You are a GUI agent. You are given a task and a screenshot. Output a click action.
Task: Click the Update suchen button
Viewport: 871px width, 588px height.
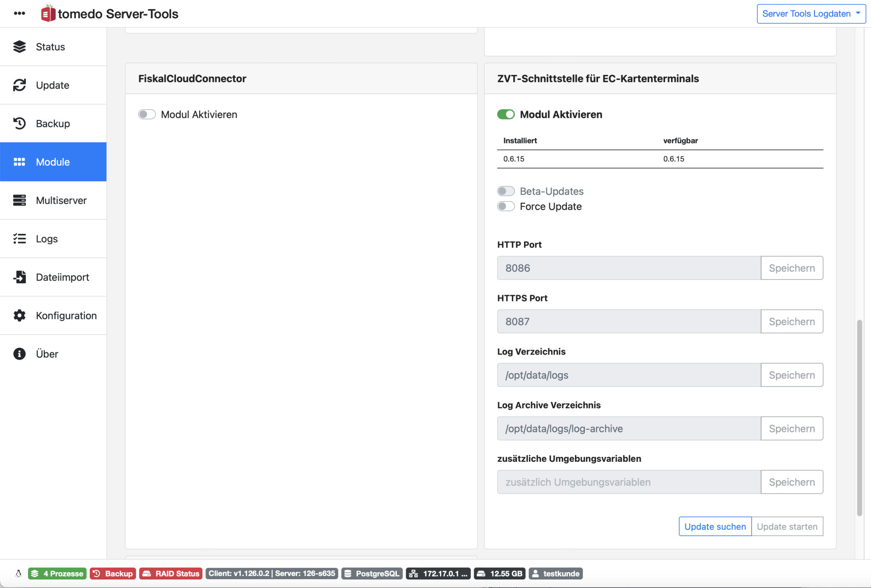point(715,526)
